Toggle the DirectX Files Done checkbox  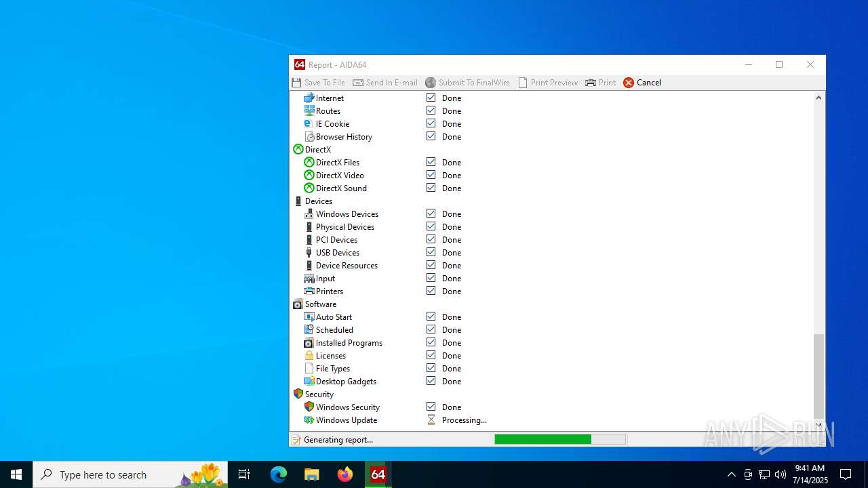(x=431, y=162)
